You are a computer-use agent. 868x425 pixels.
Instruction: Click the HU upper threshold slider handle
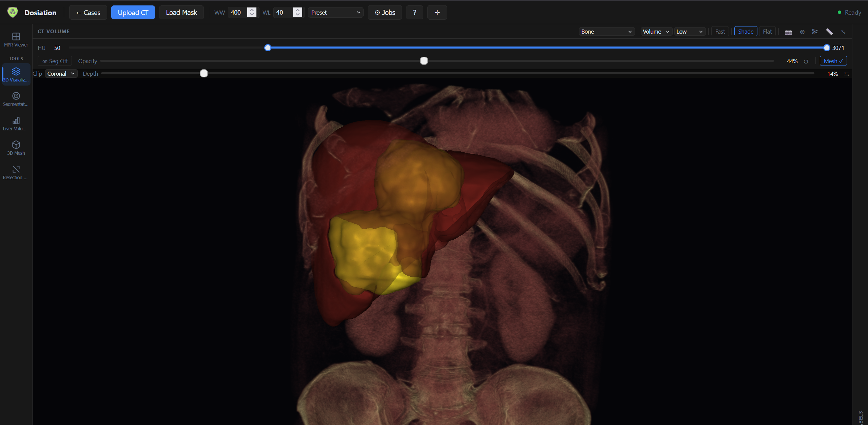tap(827, 48)
